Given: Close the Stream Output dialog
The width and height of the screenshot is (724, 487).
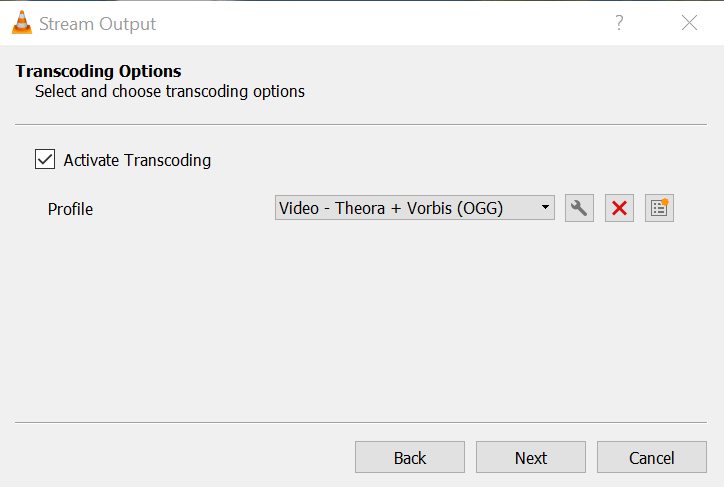Looking at the screenshot, I should [x=689, y=23].
